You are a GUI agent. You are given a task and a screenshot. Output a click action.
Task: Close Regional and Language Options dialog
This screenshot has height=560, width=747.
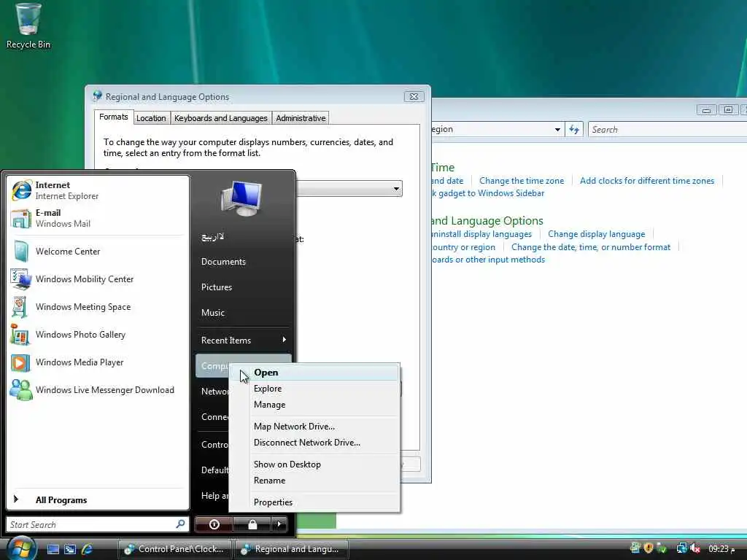tap(414, 96)
